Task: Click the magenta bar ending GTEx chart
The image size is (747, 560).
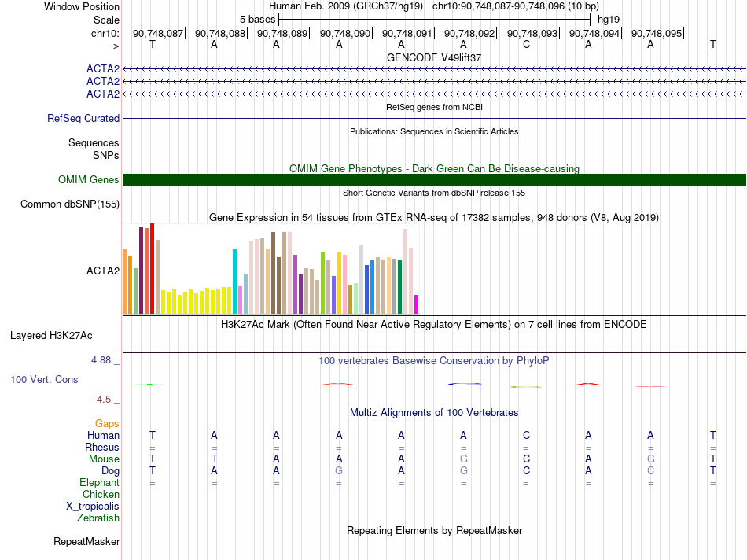Action: click(417, 304)
